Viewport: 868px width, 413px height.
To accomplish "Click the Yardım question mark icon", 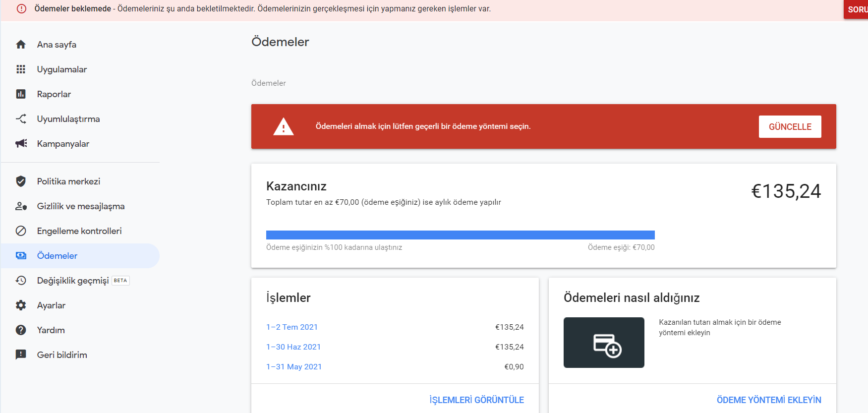I will [21, 330].
